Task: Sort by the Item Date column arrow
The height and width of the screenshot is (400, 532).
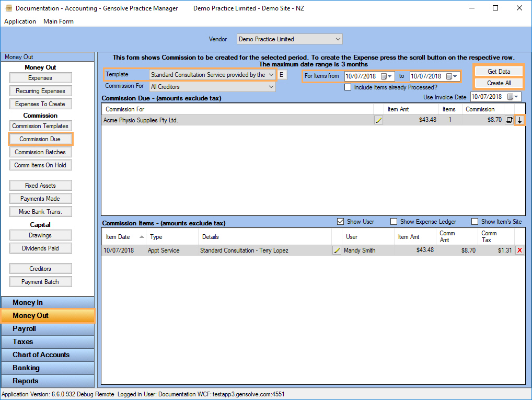Action: coord(142,237)
